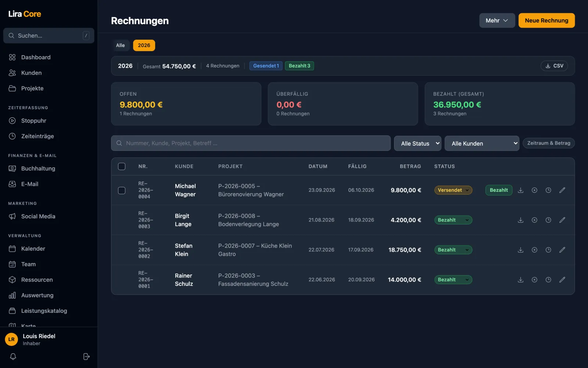Cancel invoice RE-2026-0004 with the x icon
The height and width of the screenshot is (368, 588).
pos(534,190)
